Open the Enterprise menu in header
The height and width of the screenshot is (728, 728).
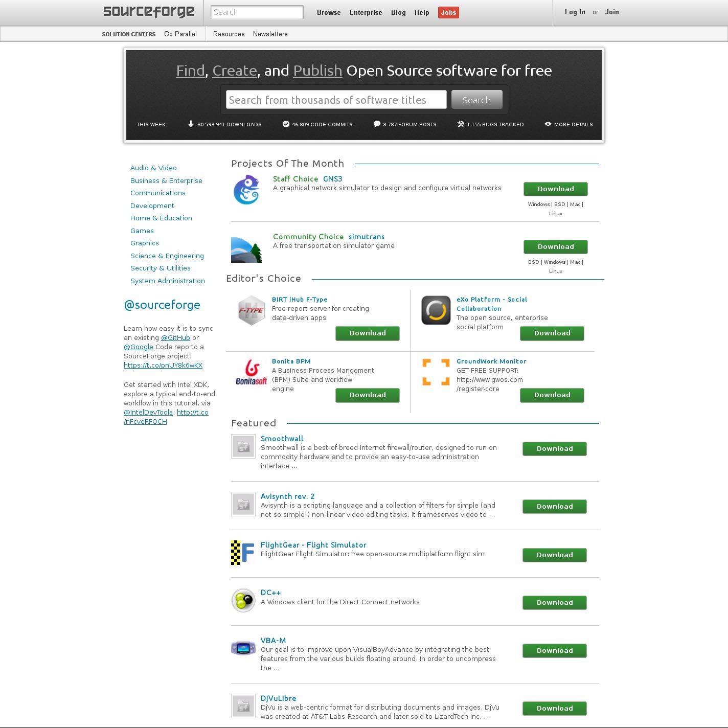click(366, 12)
